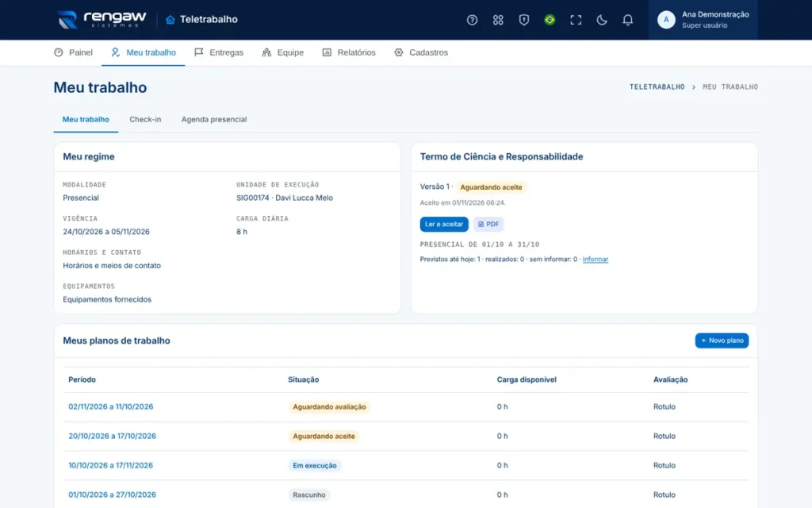The width and height of the screenshot is (812, 508).
Task: Click the Entregas flag icon
Action: click(x=199, y=52)
